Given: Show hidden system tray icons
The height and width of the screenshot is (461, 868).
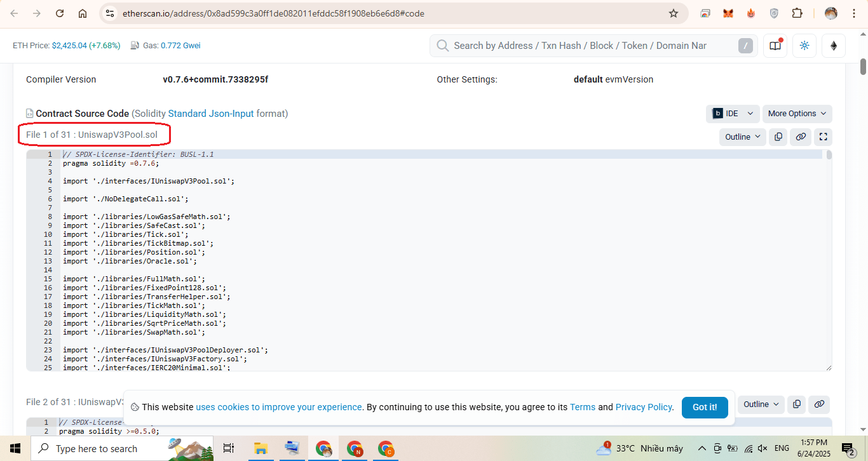Looking at the screenshot, I should pos(702,449).
